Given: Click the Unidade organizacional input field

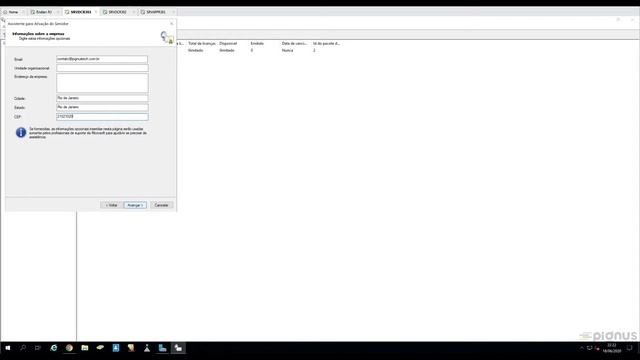Looking at the screenshot, I should point(102,68).
